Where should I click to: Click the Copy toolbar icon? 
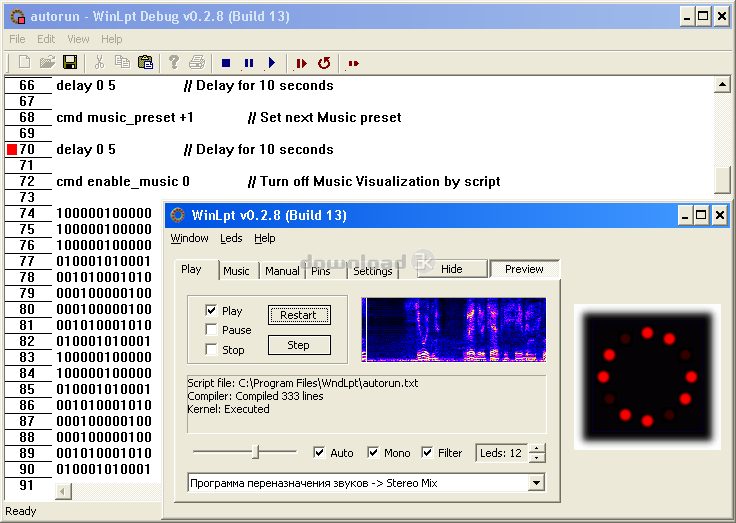[123, 62]
